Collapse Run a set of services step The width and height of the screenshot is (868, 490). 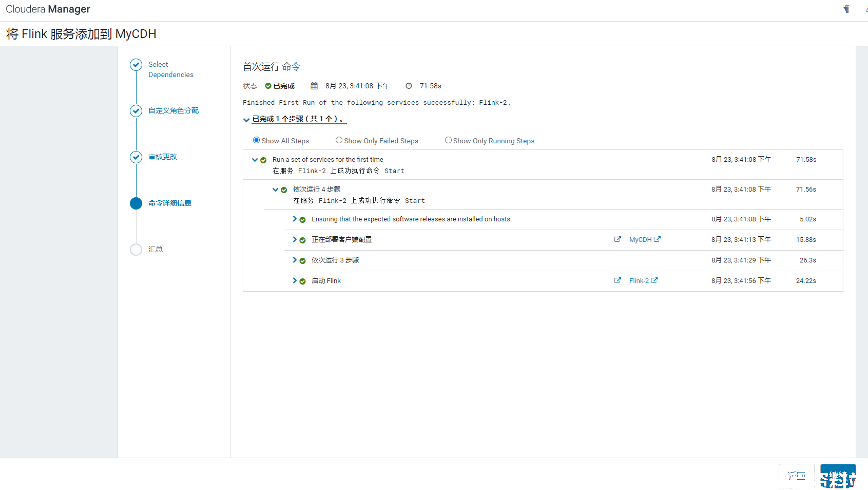point(255,160)
